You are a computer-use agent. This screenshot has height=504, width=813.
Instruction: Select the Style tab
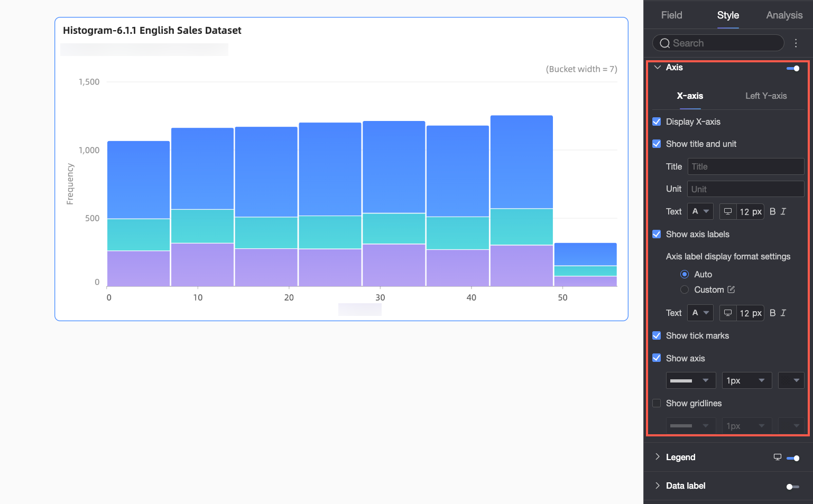[x=728, y=15]
